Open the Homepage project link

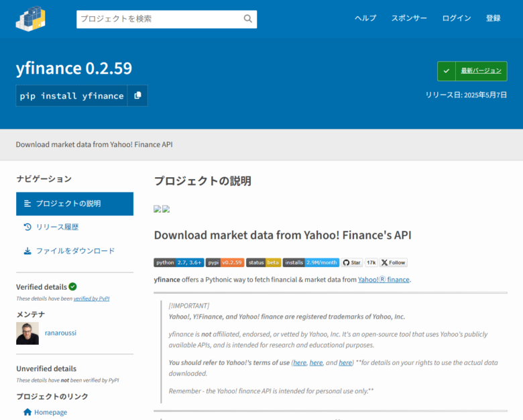click(51, 412)
